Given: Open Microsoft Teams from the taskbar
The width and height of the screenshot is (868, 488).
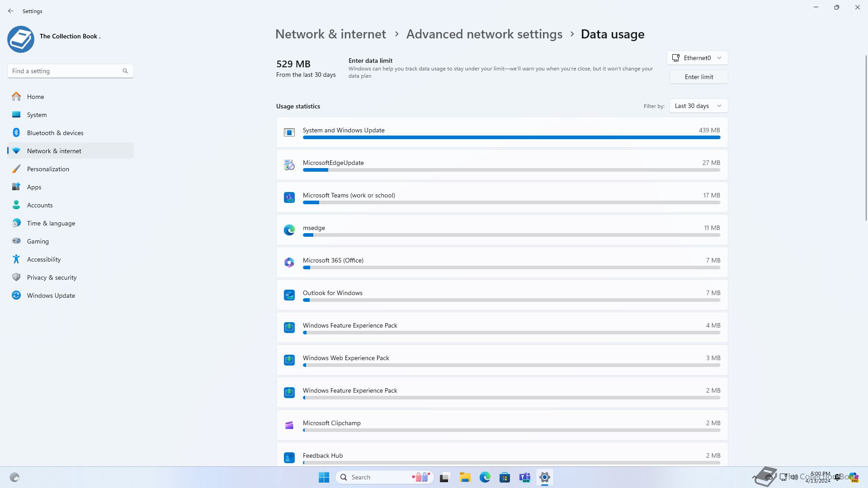Looking at the screenshot, I should click(525, 477).
